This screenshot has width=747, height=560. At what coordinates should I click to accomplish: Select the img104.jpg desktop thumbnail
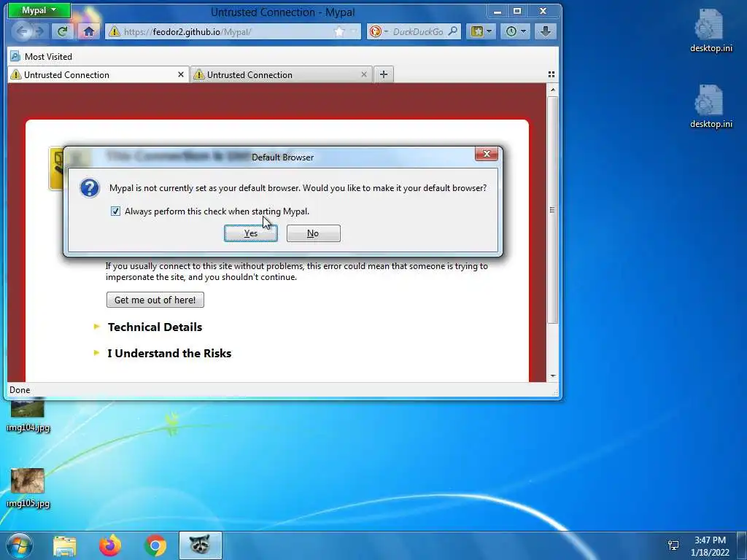[28, 413]
